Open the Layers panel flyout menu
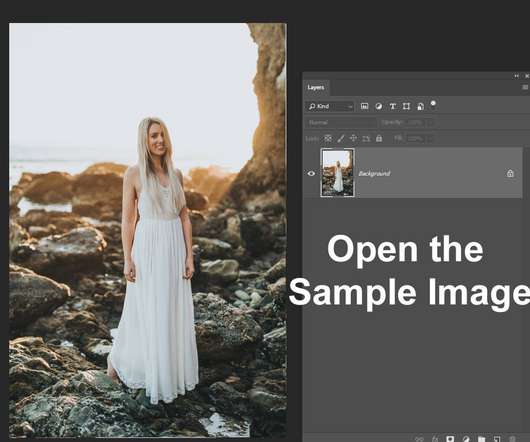The image size is (530, 442). tap(525, 87)
